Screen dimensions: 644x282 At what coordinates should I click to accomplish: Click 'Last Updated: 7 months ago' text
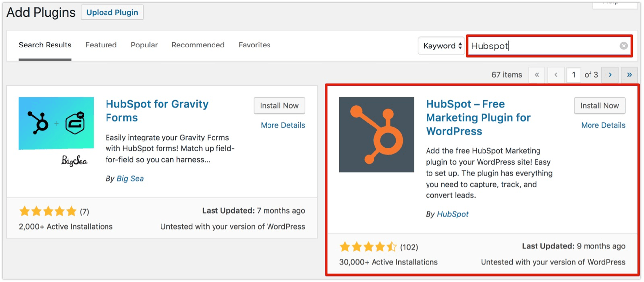click(254, 211)
